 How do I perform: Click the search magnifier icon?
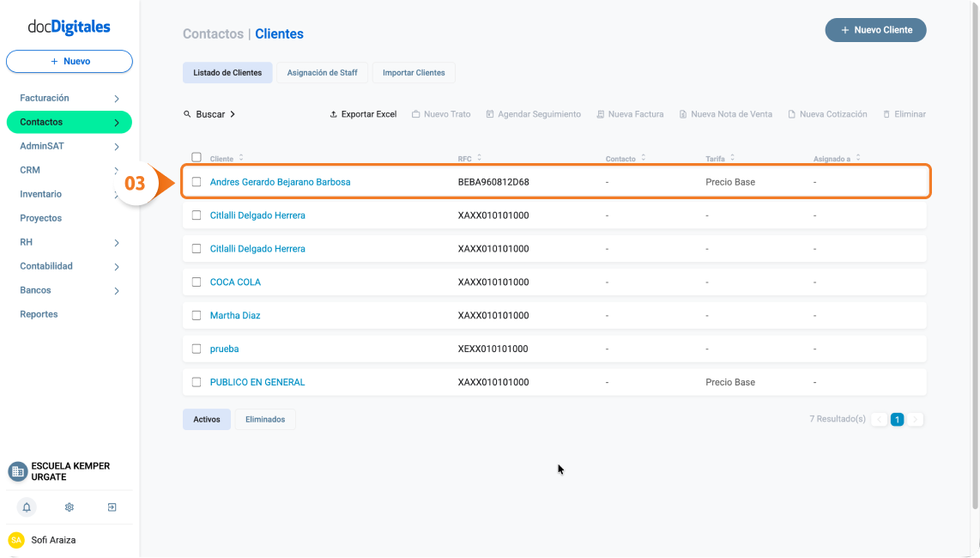[x=187, y=114]
